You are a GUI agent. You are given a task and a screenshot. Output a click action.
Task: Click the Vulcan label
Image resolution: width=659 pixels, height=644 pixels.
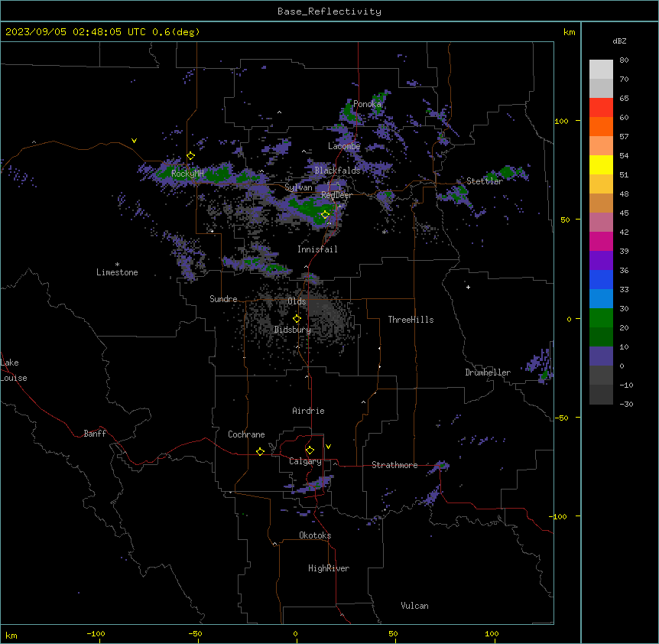point(415,606)
